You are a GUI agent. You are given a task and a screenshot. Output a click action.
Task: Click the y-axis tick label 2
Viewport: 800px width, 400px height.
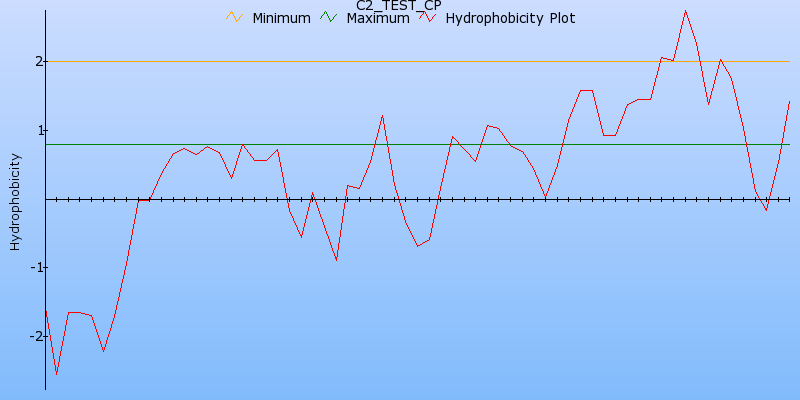click(39, 61)
